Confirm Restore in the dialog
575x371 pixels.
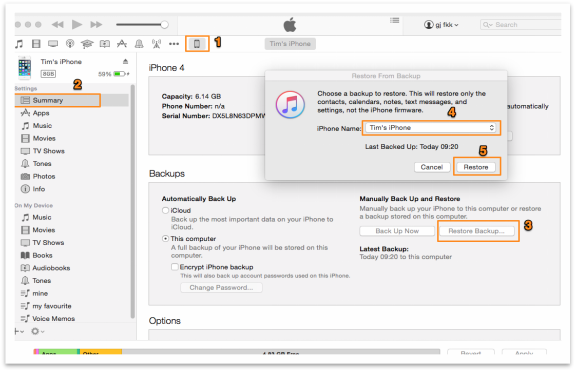tap(476, 167)
